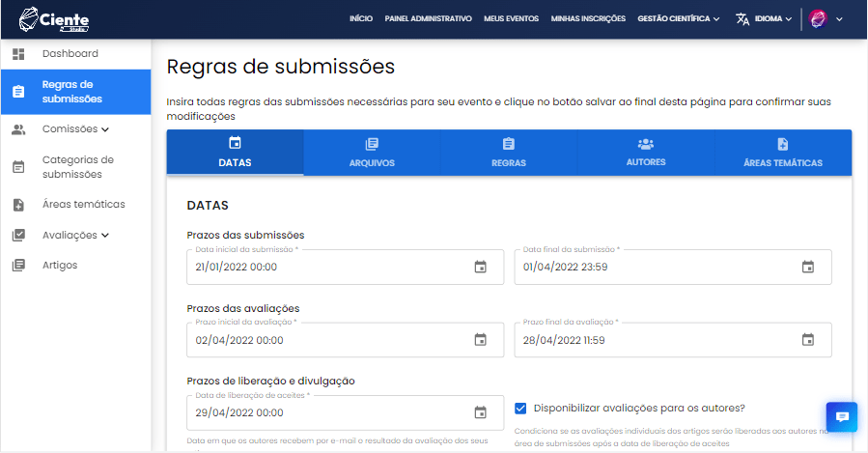Open Dashboard in sidebar
This screenshot has width=868, height=453.
76,54
